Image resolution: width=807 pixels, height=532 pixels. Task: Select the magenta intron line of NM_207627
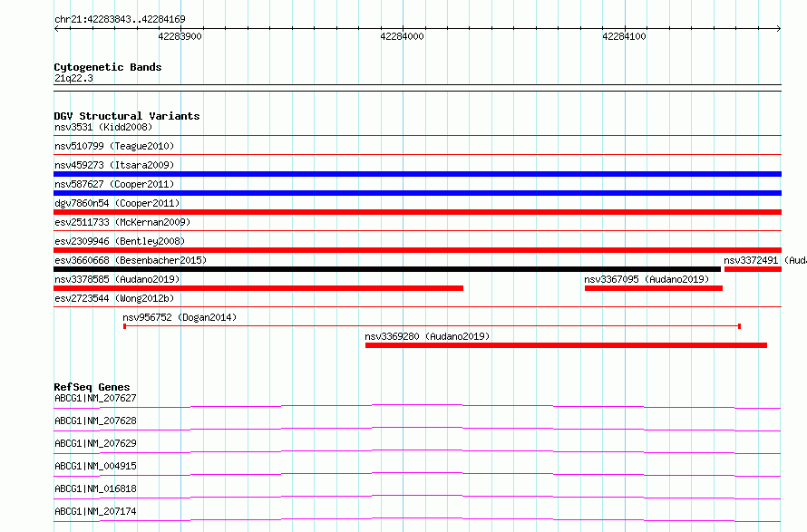click(417, 406)
